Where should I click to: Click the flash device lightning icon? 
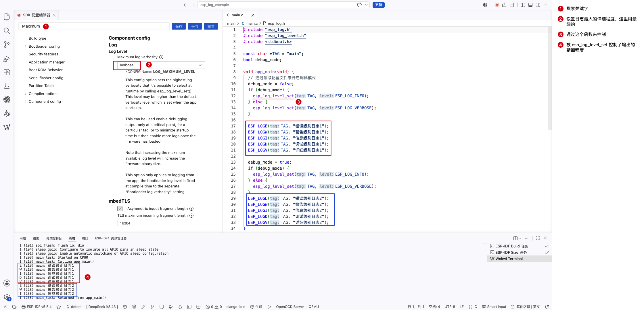152,307
